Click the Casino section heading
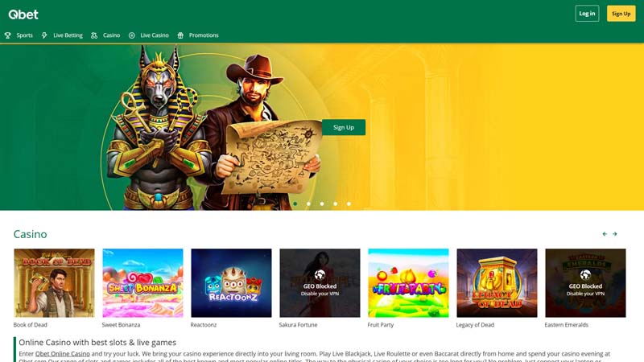The image size is (644, 362). click(30, 234)
